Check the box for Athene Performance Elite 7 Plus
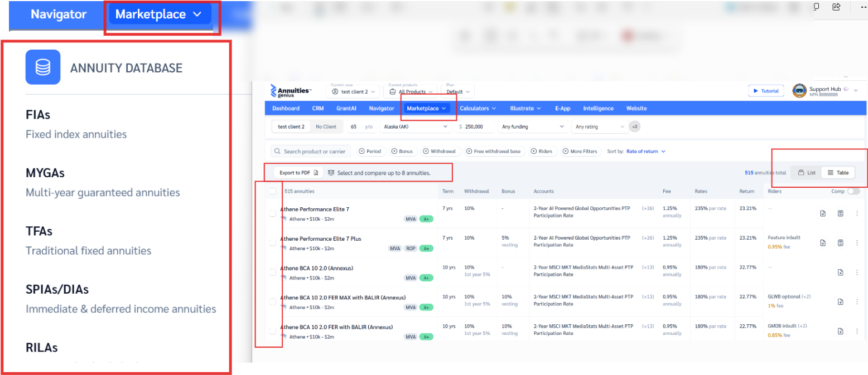This screenshot has width=868, height=375. [273, 242]
